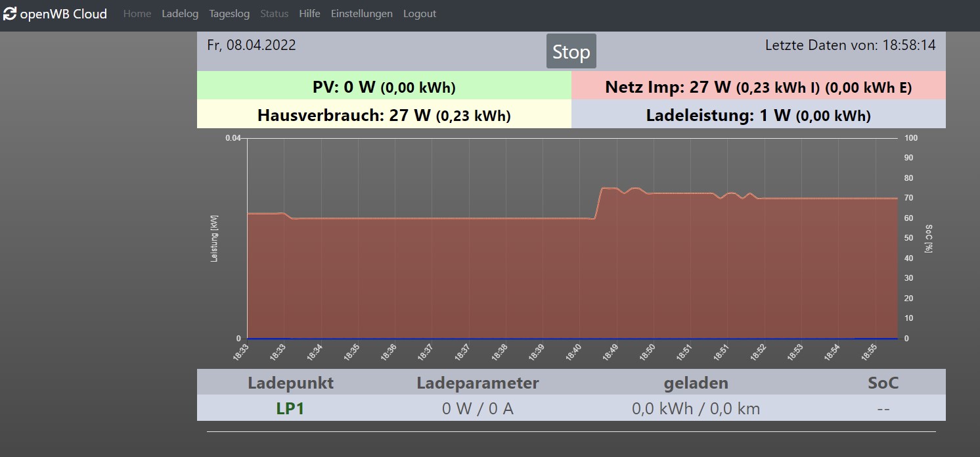Select the Hausverbrauch: 27 W tile
The height and width of the screenshot is (457, 980).
[384, 115]
